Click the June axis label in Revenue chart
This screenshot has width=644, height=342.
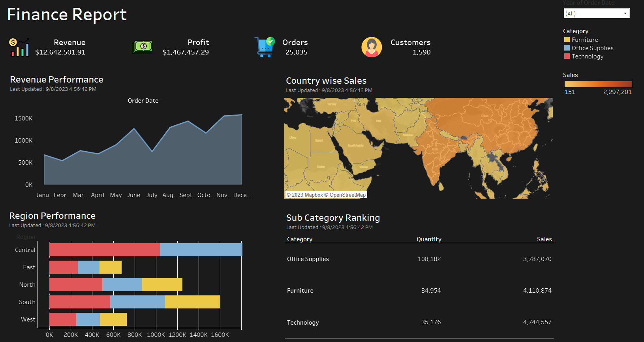pyautogui.click(x=133, y=195)
